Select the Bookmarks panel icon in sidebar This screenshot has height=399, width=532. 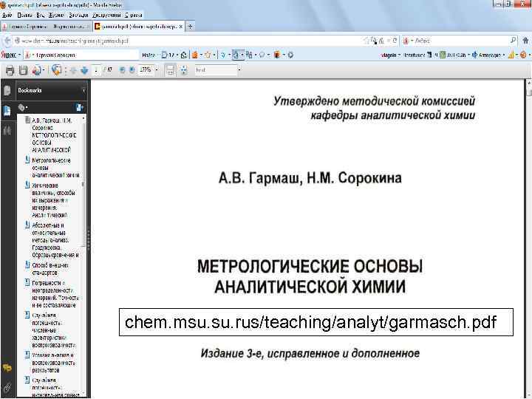[x=7, y=111]
